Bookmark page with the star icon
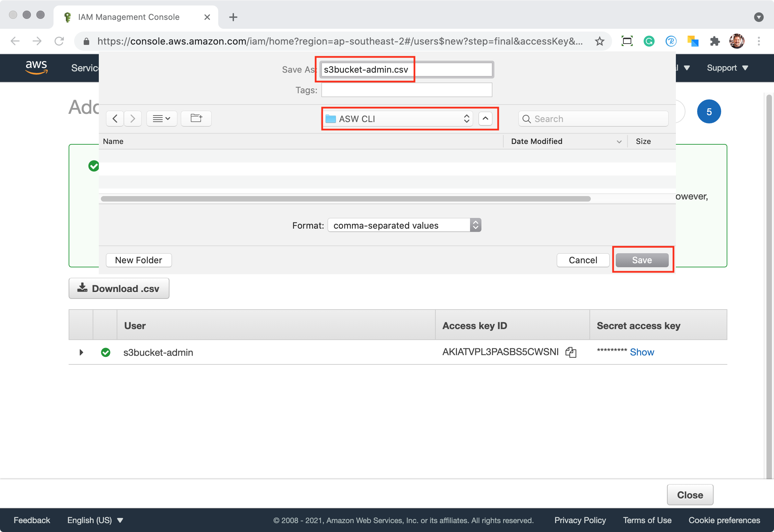The image size is (774, 532). pyautogui.click(x=599, y=41)
